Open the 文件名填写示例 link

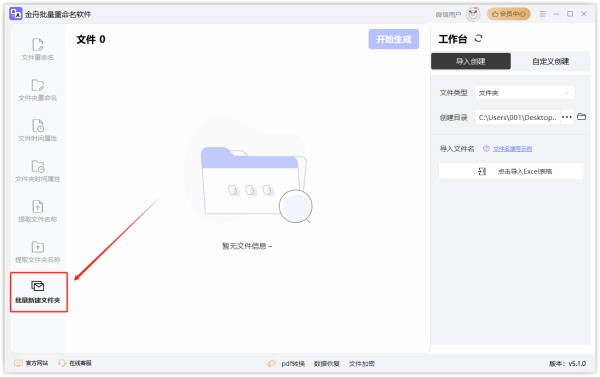(512, 149)
